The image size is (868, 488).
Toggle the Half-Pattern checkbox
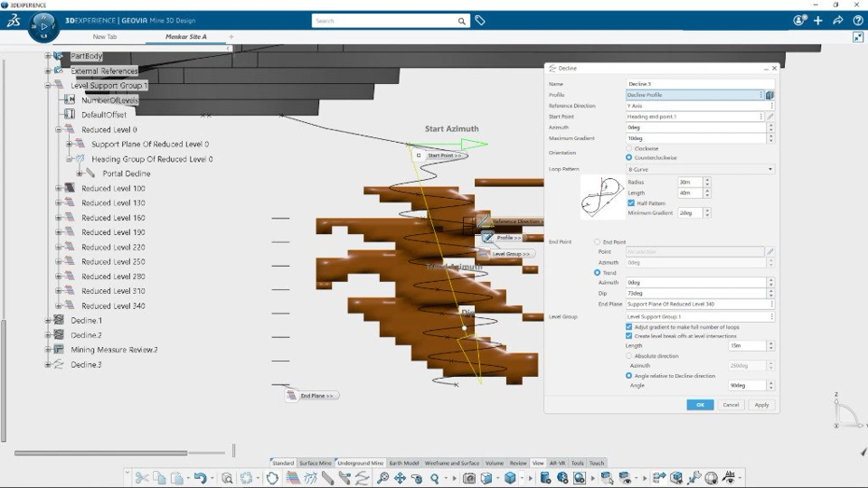(x=631, y=203)
